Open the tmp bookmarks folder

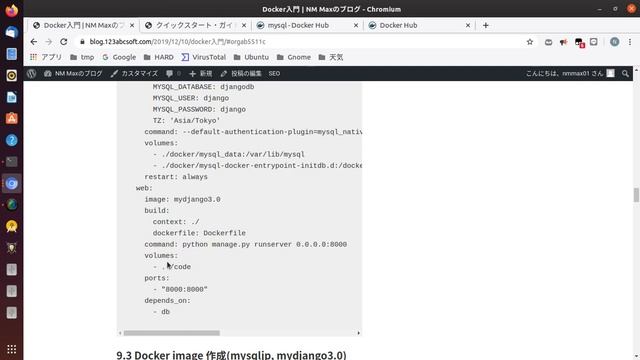point(82,57)
